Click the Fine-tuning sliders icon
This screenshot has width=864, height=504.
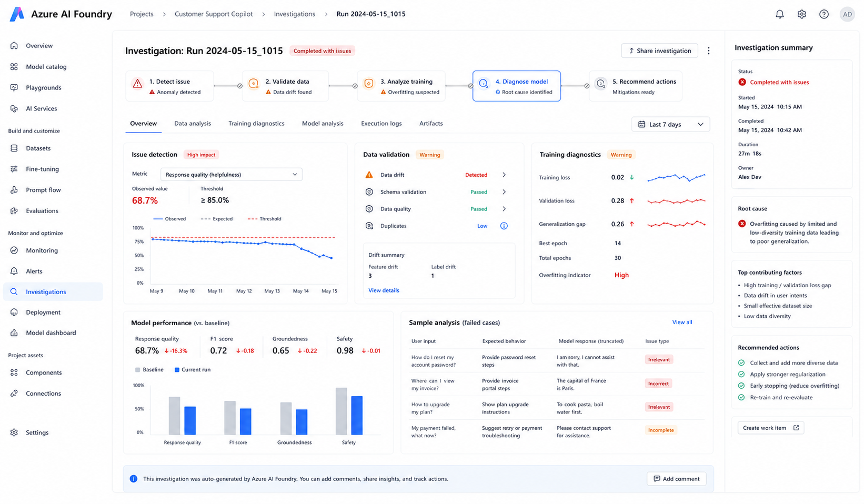[14, 169]
